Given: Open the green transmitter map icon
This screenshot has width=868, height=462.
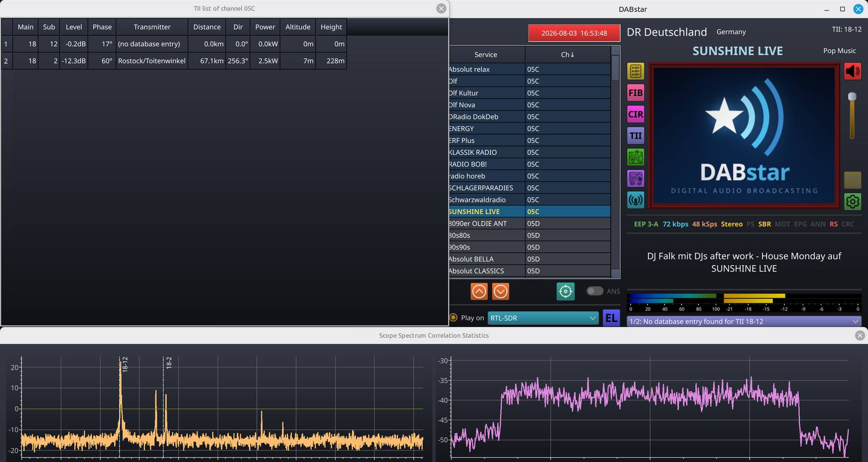Looking at the screenshot, I should [635, 157].
